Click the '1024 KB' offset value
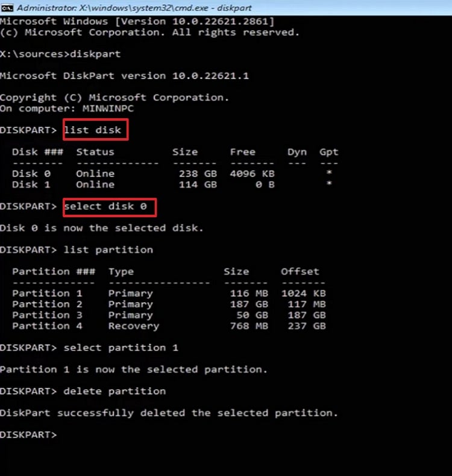Viewport: 452px width, 476px height. [303, 293]
